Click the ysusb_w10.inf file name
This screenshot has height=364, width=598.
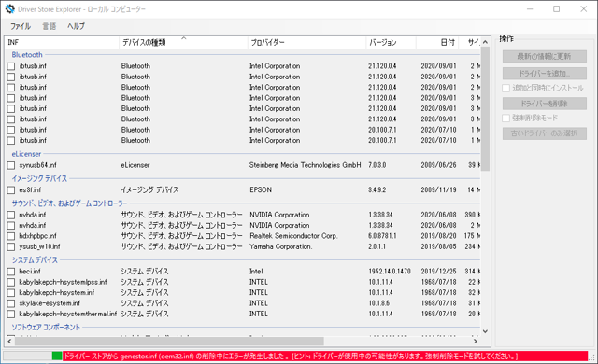tap(39, 246)
